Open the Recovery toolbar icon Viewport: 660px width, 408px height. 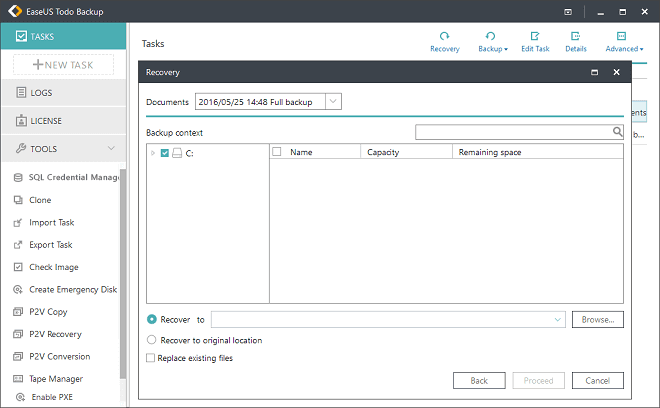click(x=444, y=36)
